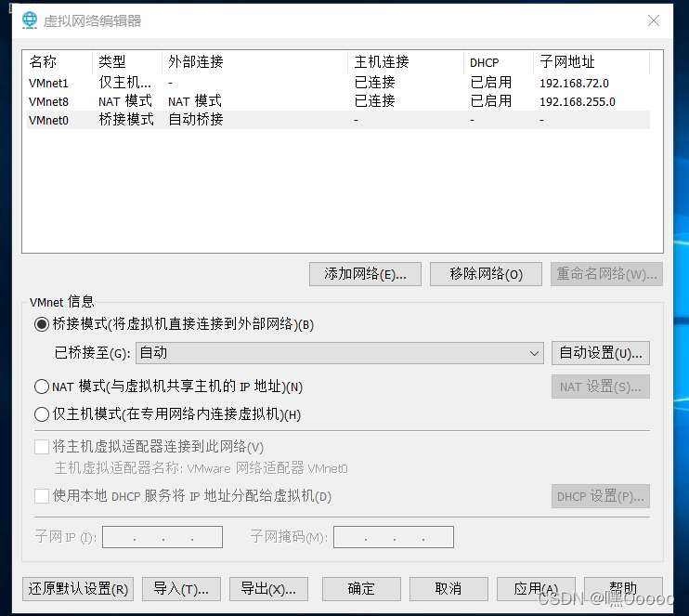Viewport: 689px width, 616px height.
Task: Click the DHCP 设置(P)... button
Action: (601, 496)
